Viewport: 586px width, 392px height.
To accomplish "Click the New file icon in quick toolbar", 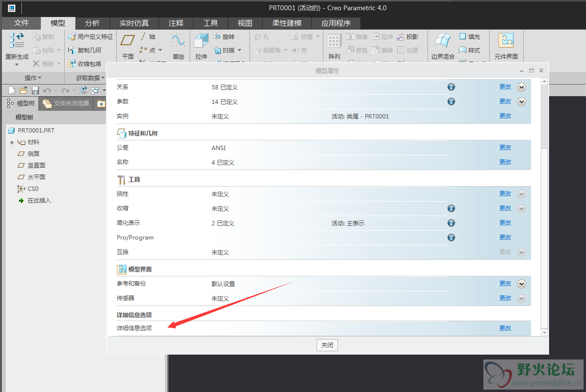I will coord(12,90).
